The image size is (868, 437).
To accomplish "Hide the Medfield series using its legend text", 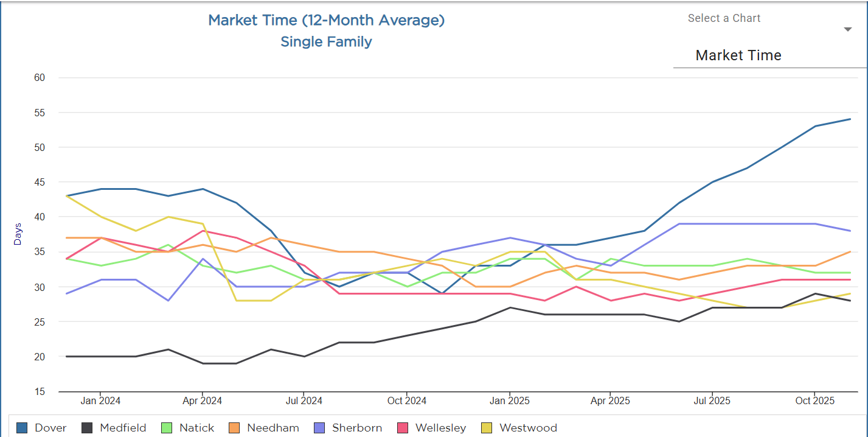I will (123, 428).
